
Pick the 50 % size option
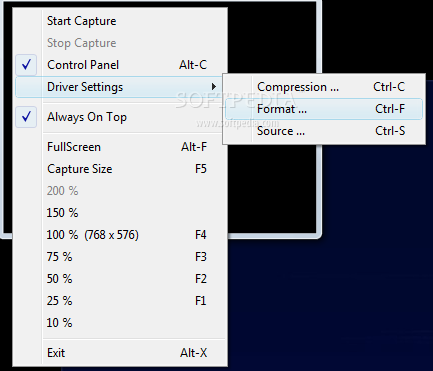click(120, 279)
